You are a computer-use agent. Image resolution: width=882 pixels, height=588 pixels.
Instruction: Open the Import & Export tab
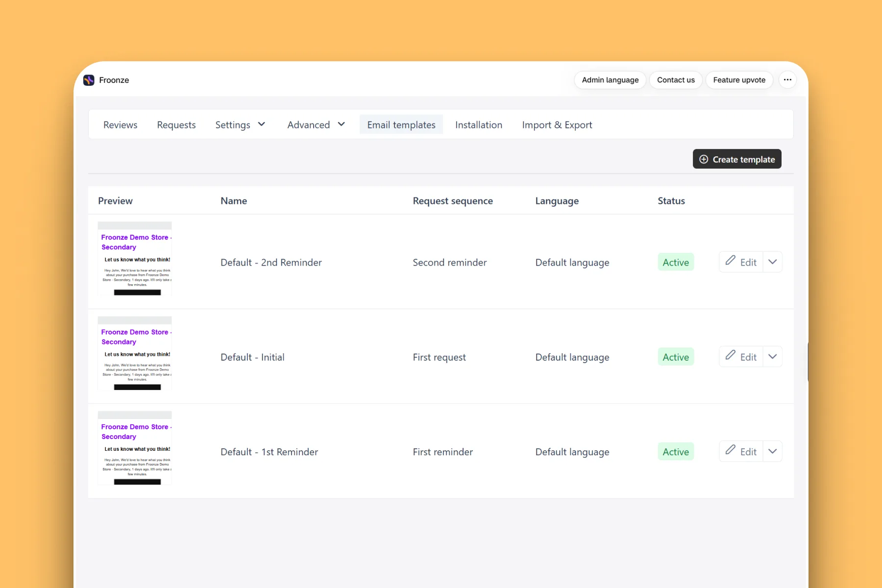coord(557,125)
